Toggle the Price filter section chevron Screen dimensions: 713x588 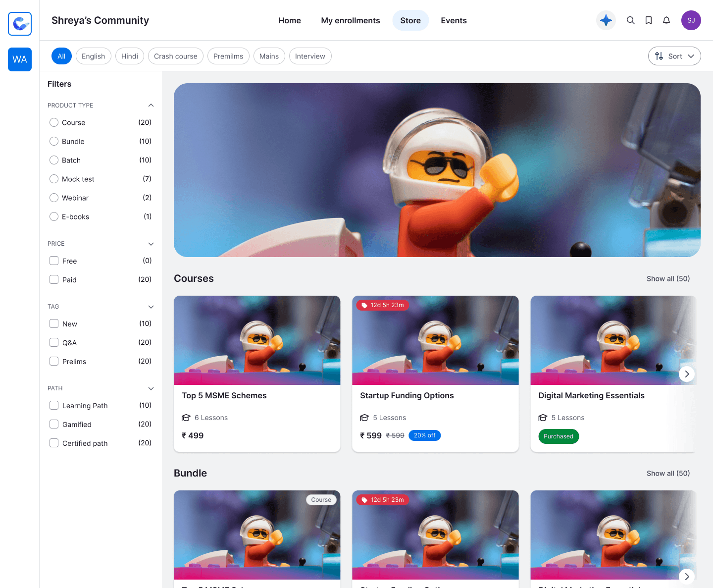(151, 244)
